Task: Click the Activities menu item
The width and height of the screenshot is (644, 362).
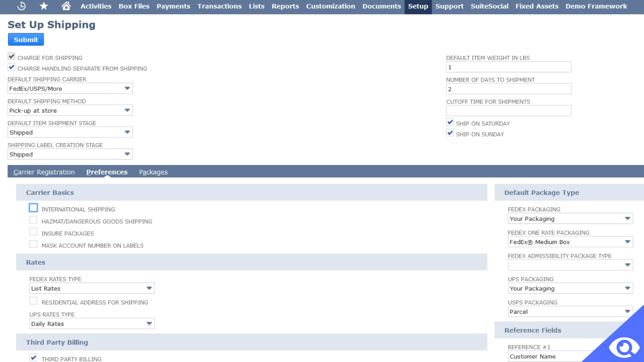Action: 96,6
